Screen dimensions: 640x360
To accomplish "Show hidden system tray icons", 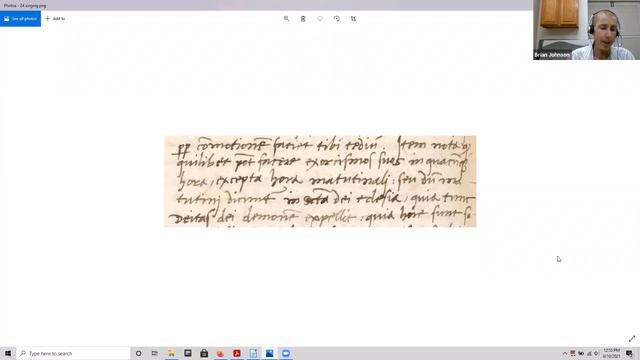I will click(x=565, y=353).
